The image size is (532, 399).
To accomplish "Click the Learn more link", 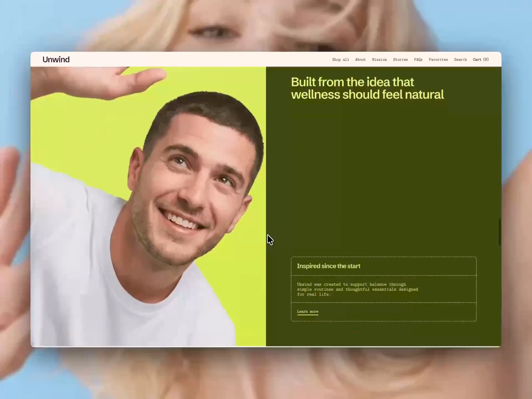I will point(308,312).
